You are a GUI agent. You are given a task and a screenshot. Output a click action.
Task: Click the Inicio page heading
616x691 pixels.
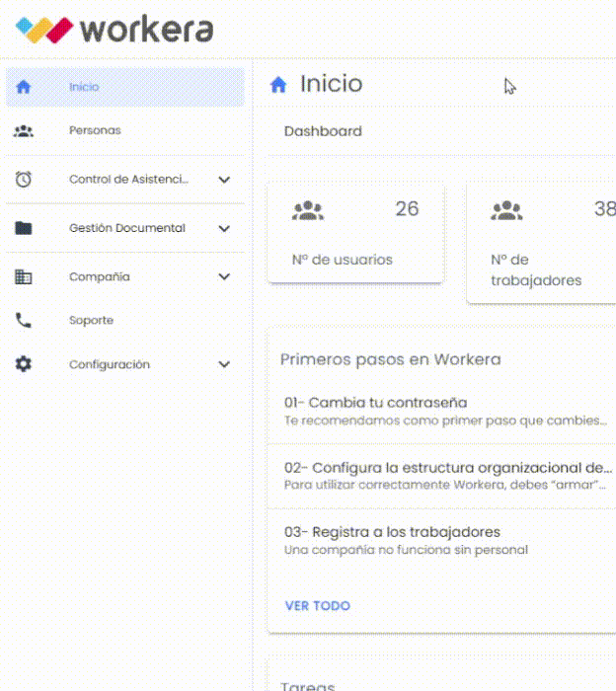pyautogui.click(x=332, y=84)
